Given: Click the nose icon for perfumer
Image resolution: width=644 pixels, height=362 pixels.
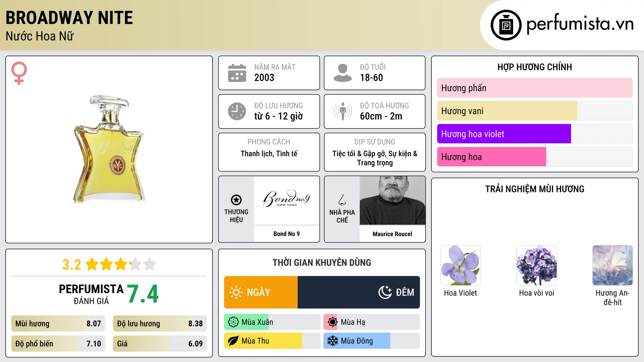Looking at the screenshot, I should (x=342, y=200).
